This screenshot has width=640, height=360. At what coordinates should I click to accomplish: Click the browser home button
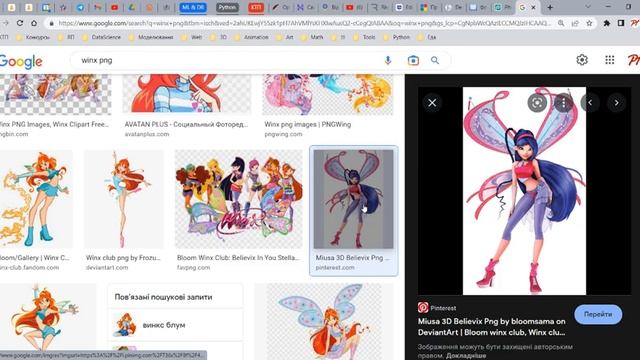click(x=34, y=23)
